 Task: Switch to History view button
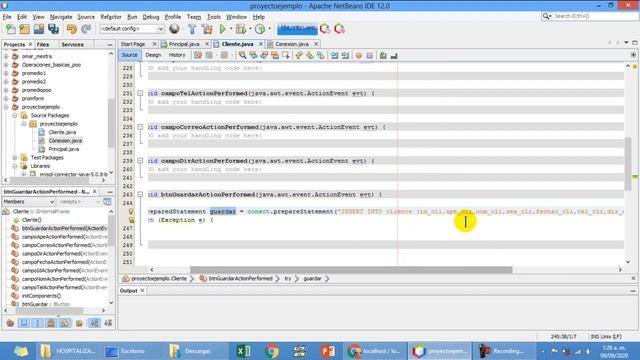coord(177,55)
